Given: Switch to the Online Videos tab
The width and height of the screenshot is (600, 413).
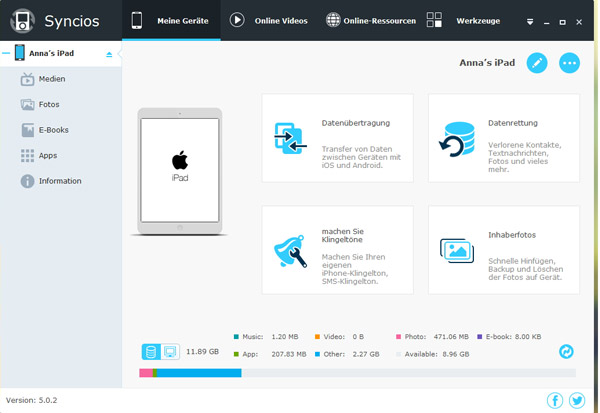Looking at the screenshot, I should tap(268, 21).
